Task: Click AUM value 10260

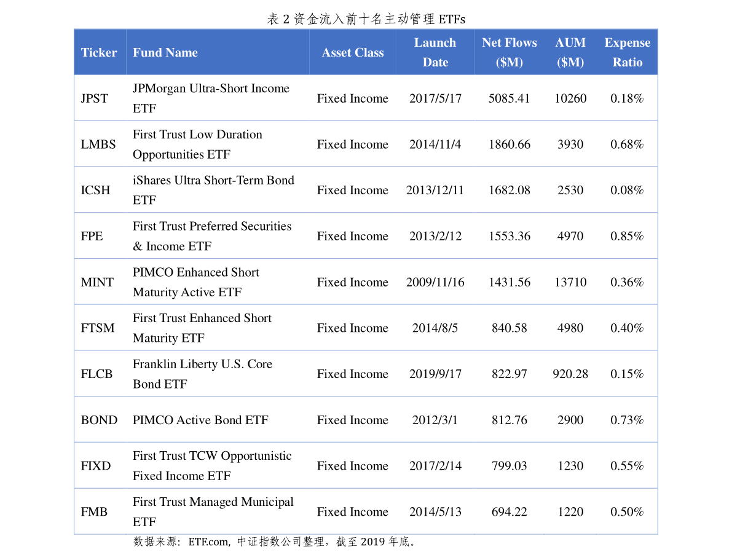Action: click(570, 98)
